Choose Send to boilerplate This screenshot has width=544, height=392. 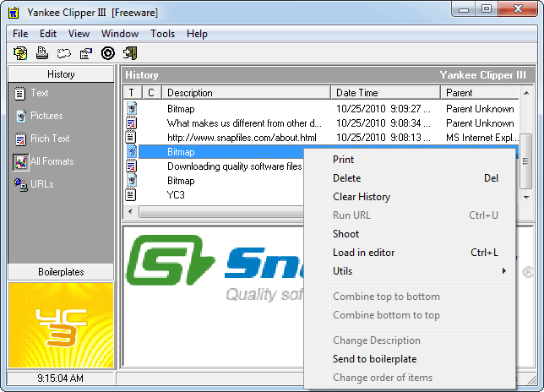tap(410, 359)
